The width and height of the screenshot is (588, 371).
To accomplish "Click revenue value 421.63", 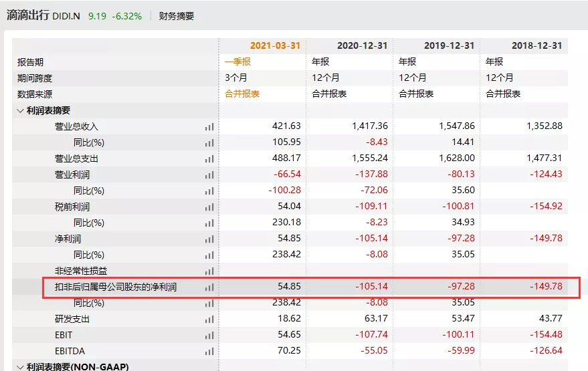I will click(286, 126).
